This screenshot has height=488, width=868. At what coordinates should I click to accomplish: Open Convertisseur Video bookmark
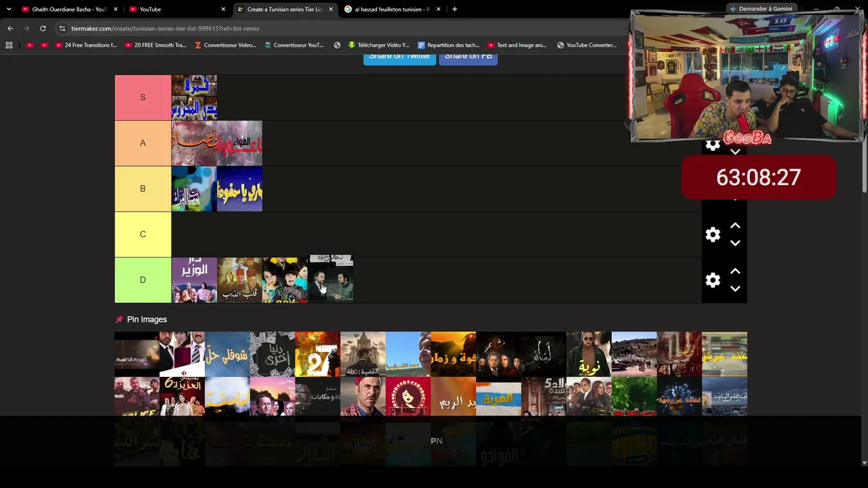[x=225, y=45]
